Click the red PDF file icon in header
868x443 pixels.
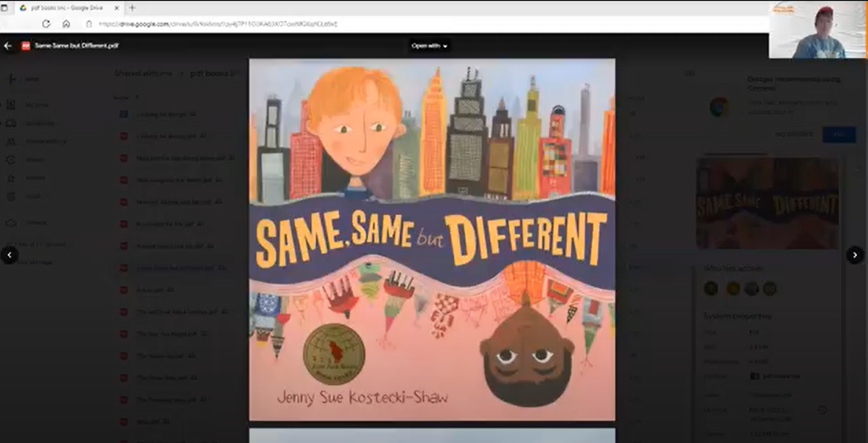click(x=26, y=46)
